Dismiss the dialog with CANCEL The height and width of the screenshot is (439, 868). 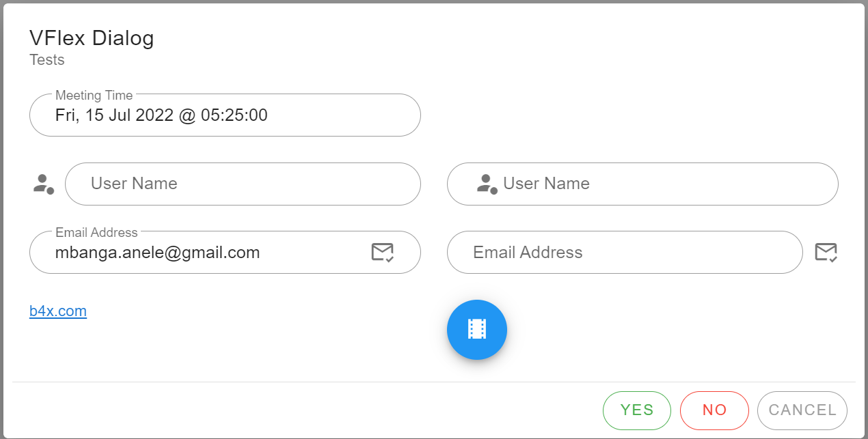[802, 410]
